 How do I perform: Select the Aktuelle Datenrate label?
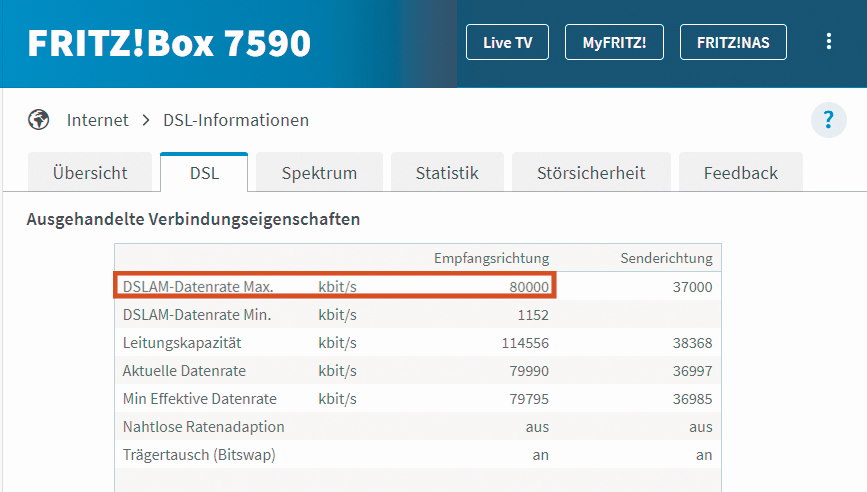[184, 371]
